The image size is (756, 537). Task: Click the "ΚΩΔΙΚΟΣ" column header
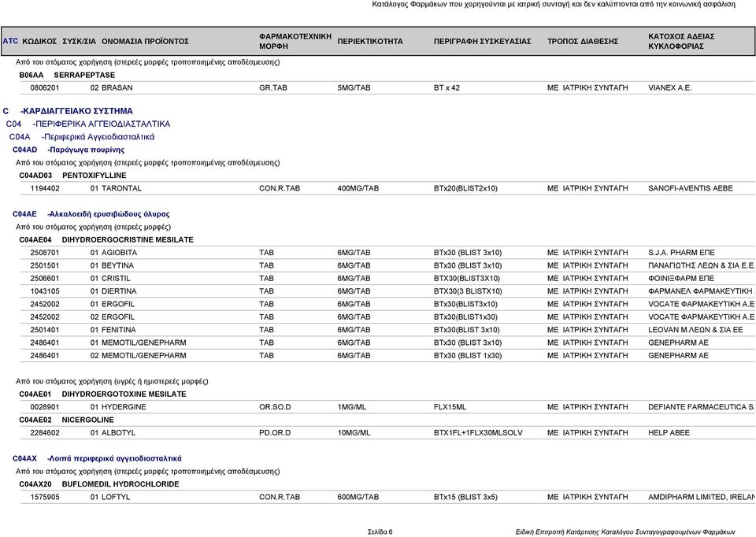pos(39,42)
